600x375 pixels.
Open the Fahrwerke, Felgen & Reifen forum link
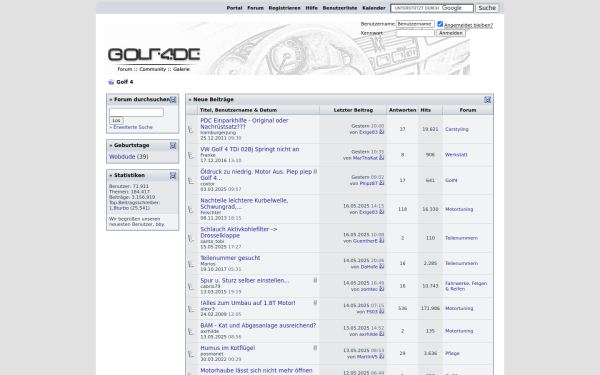click(466, 286)
